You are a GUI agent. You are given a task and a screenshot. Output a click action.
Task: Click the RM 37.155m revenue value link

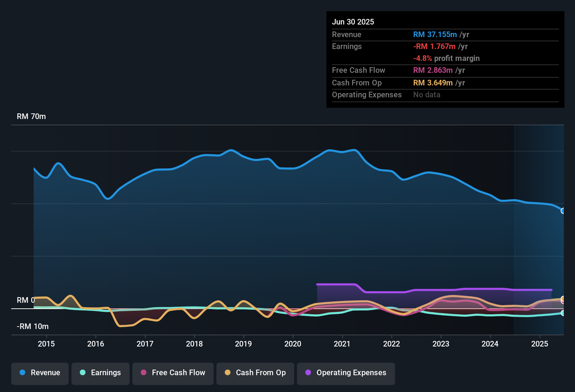pos(435,34)
